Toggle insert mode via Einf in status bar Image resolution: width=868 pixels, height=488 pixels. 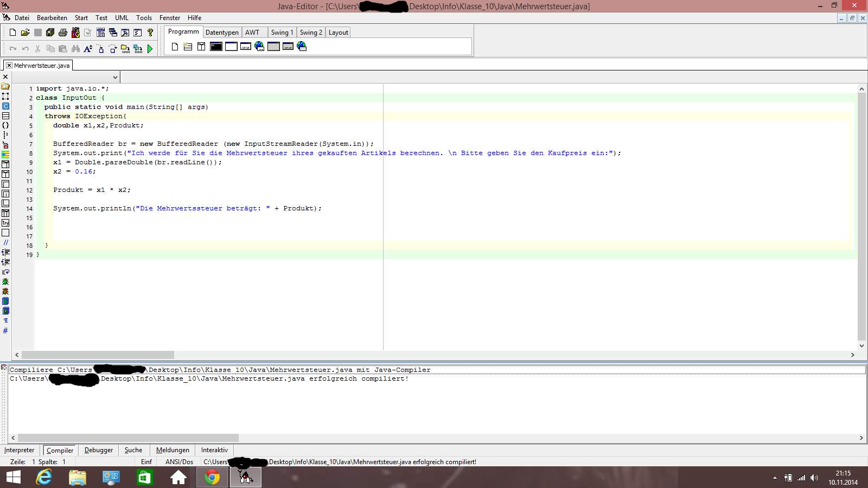pyautogui.click(x=146, y=461)
